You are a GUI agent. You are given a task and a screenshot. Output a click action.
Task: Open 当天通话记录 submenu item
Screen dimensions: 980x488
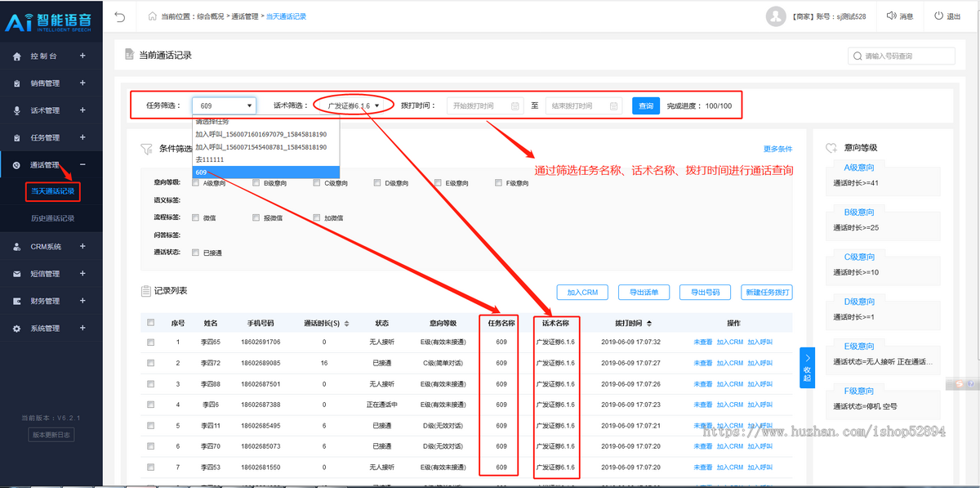point(53,191)
